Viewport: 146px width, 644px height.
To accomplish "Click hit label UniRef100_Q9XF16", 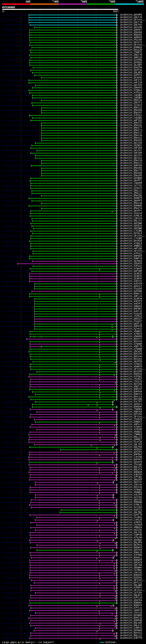I will (131, 70).
